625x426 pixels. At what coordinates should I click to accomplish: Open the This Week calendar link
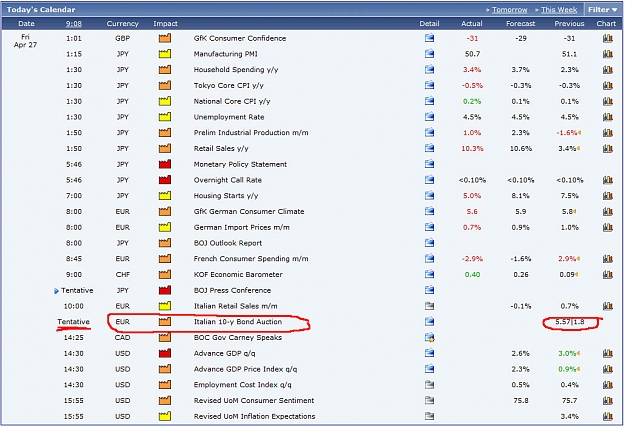559,10
